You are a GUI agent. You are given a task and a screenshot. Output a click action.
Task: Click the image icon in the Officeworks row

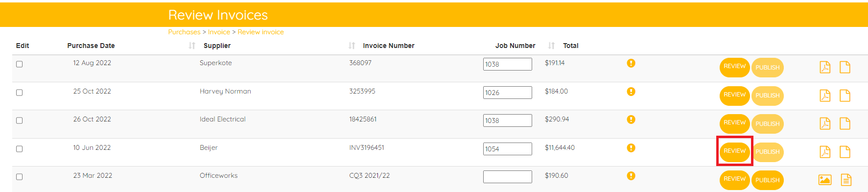825,180
